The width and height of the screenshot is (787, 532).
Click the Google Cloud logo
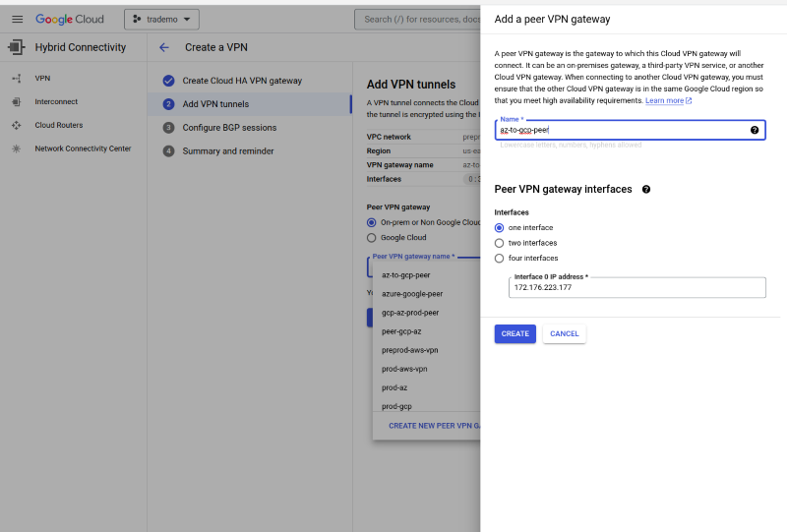(x=73, y=20)
